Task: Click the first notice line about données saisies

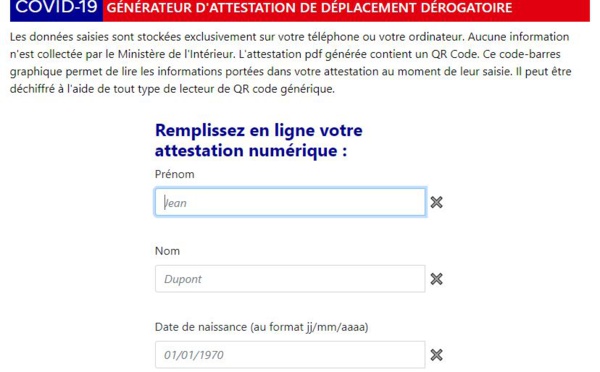Action: coord(290,37)
